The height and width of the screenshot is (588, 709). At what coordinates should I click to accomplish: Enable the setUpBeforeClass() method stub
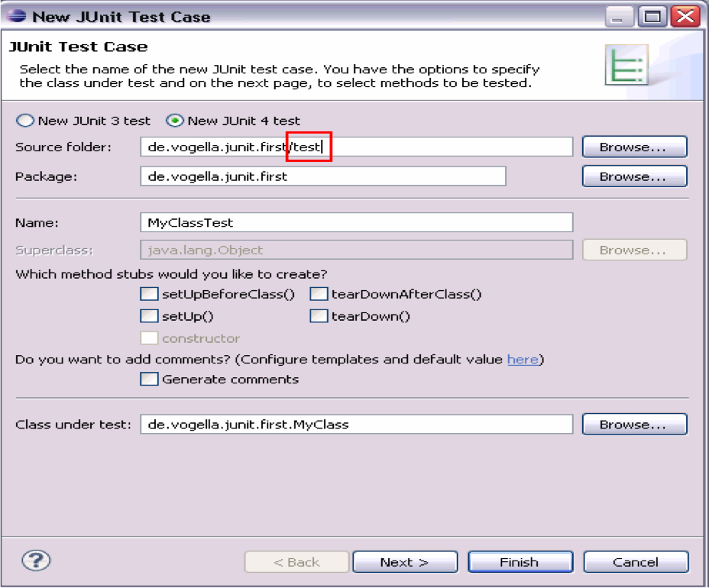(149, 294)
